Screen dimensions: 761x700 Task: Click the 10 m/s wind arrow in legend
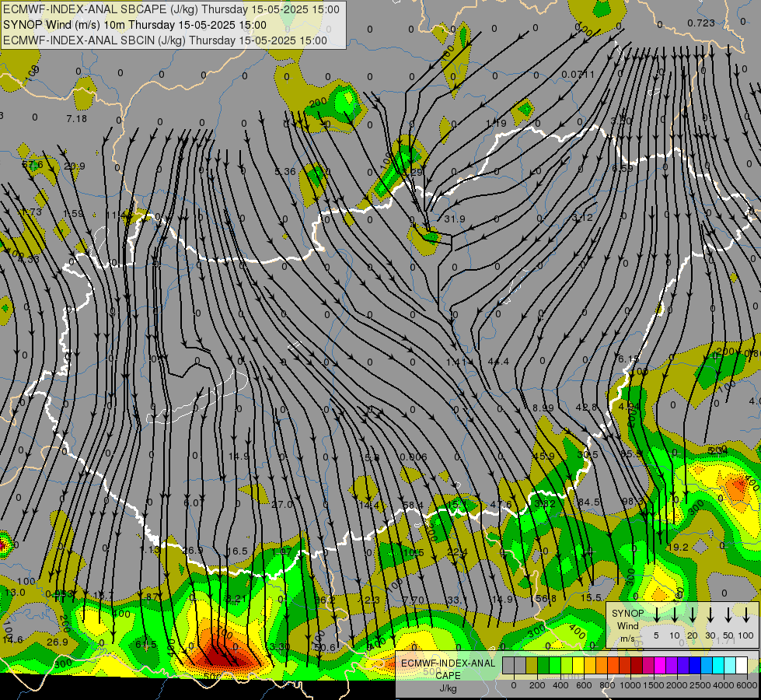(x=675, y=615)
